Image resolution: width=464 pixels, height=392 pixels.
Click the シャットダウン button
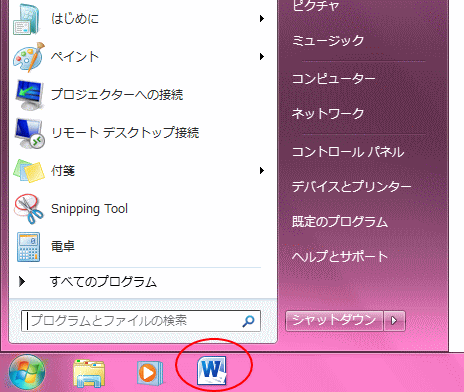click(334, 321)
